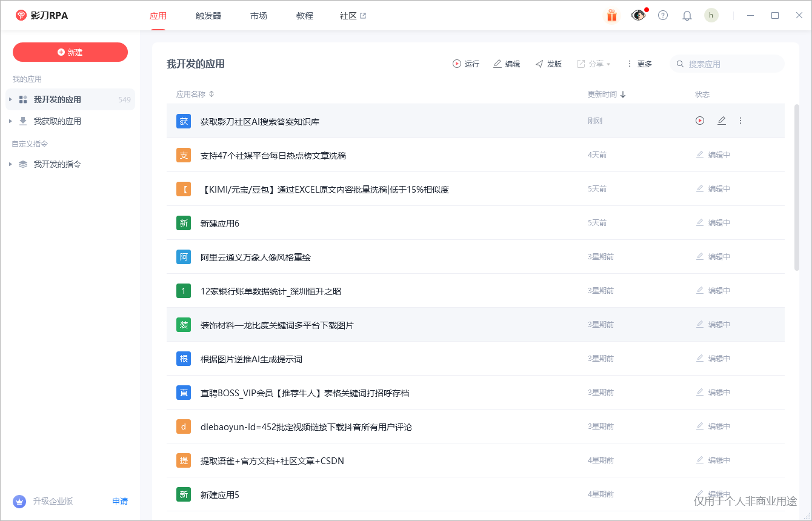
Task: Open the gift box rewards icon
Action: (612, 16)
